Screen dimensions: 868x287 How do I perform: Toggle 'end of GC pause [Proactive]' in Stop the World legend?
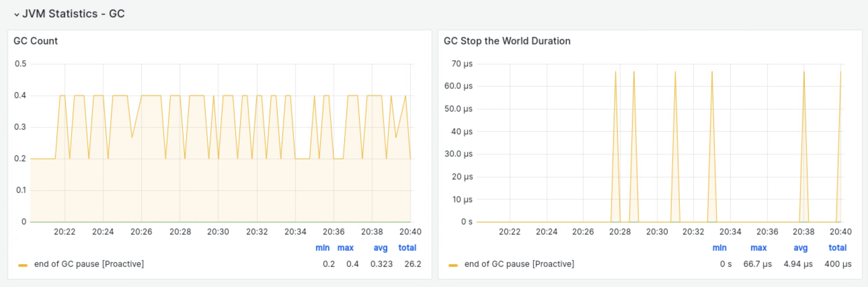(x=519, y=264)
